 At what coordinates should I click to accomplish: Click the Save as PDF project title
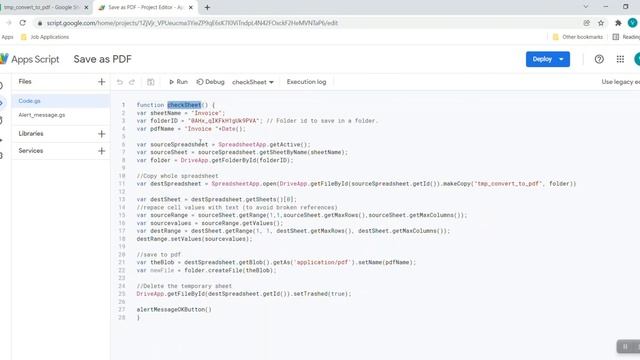coord(102,59)
